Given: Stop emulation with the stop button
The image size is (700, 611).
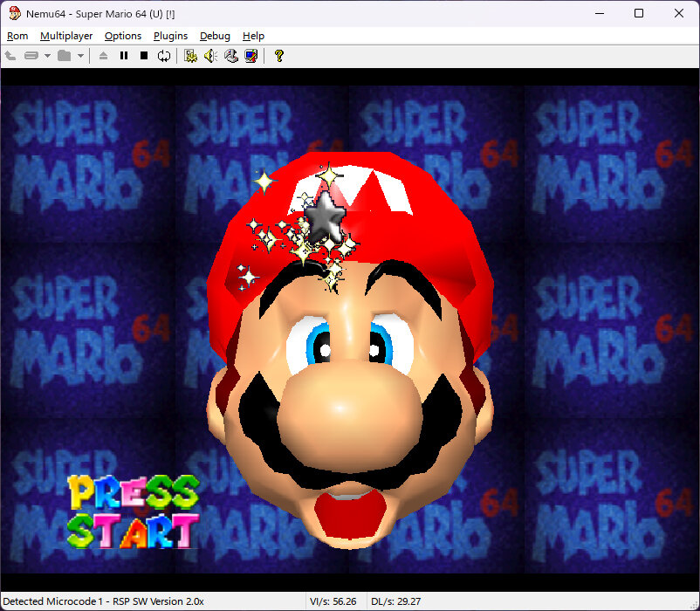Looking at the screenshot, I should [x=144, y=56].
